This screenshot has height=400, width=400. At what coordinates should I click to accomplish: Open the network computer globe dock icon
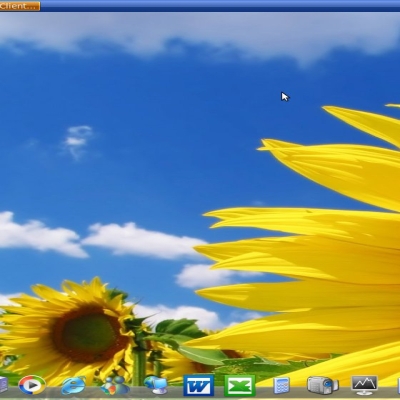coord(156,385)
